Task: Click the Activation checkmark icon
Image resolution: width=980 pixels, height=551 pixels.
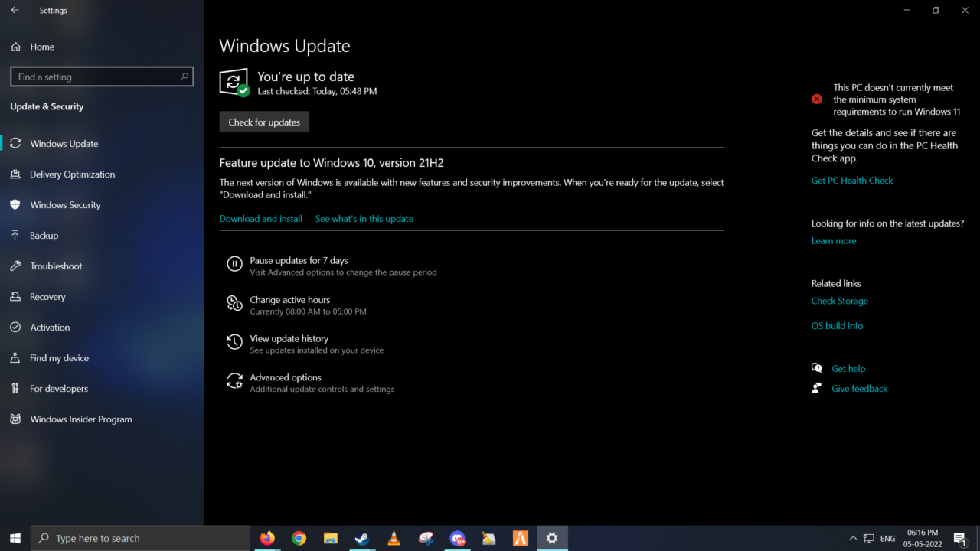Action: [15, 328]
